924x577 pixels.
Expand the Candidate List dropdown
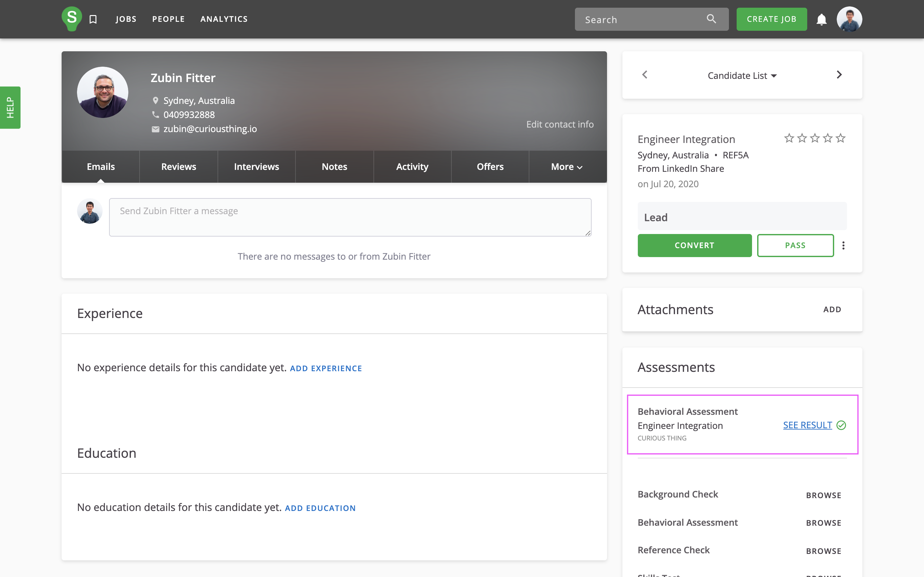[x=742, y=76]
